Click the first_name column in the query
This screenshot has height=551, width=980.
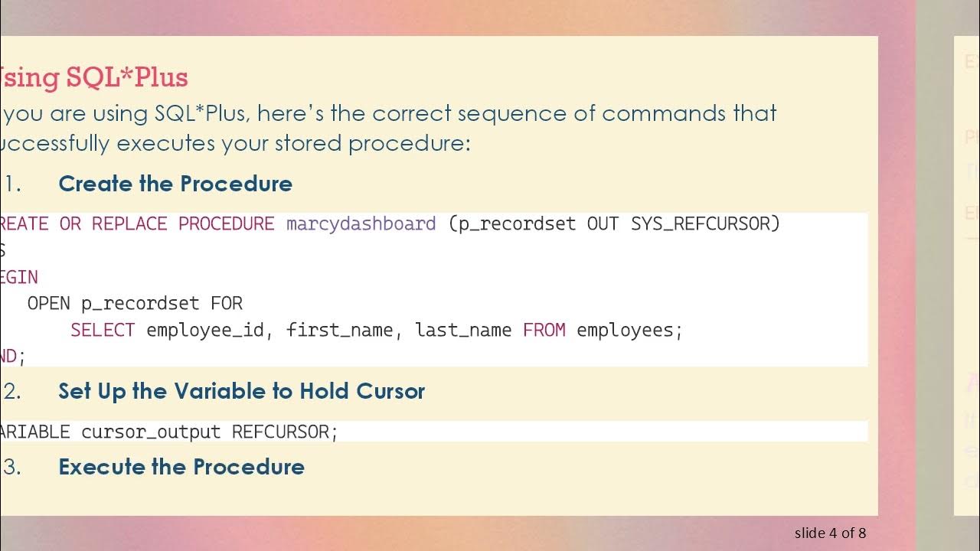[x=340, y=331]
